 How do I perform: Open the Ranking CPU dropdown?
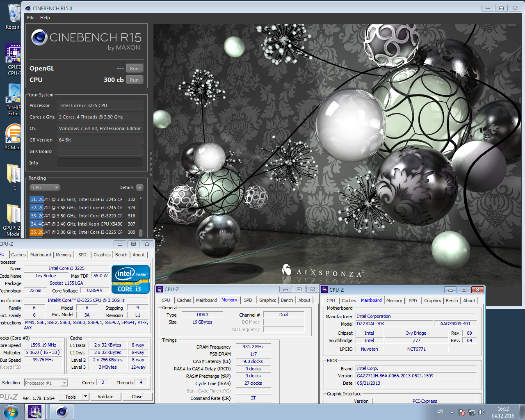coord(45,187)
